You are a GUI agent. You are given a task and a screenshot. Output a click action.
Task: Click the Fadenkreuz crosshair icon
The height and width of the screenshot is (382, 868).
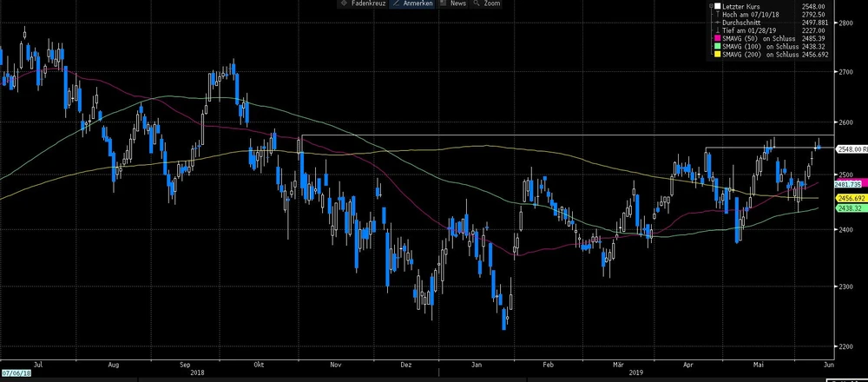[343, 4]
